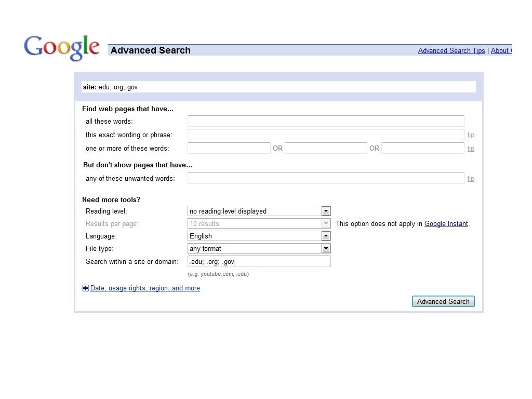
Task: Focus the exact wording or phrase field
Action: pos(325,135)
